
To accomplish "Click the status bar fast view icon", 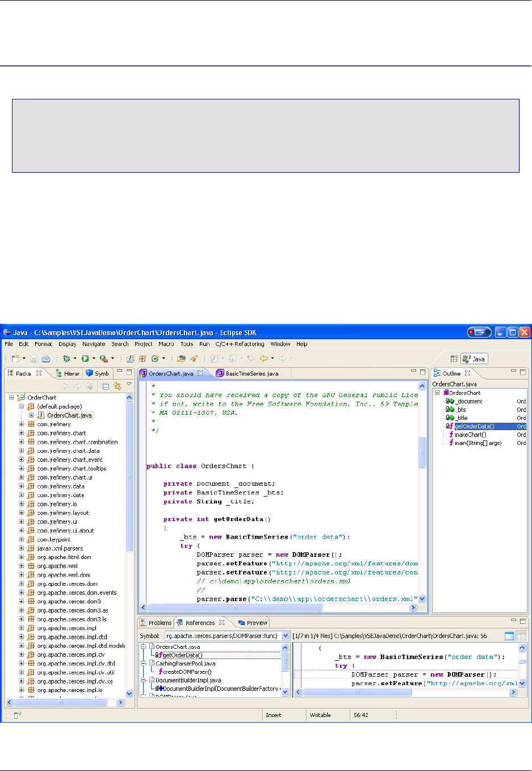I will coord(18,715).
